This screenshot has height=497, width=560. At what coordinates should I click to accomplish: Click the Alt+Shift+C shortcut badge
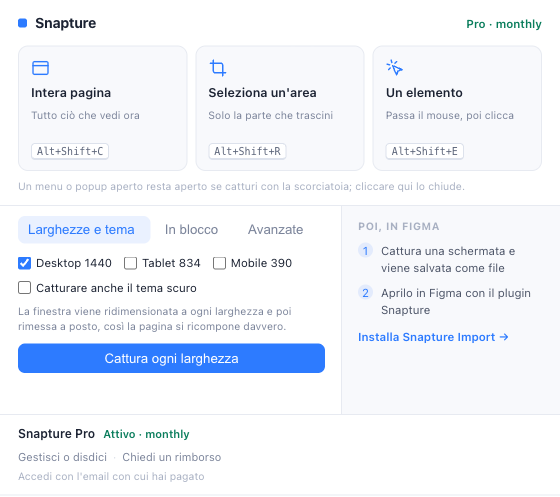70,151
